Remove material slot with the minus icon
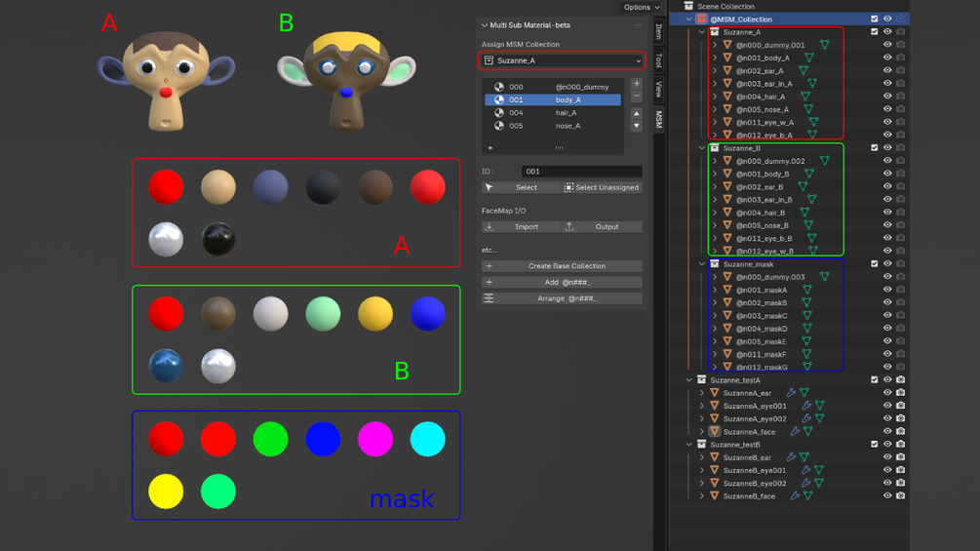Screen dimensions: 980x551 click(636, 97)
